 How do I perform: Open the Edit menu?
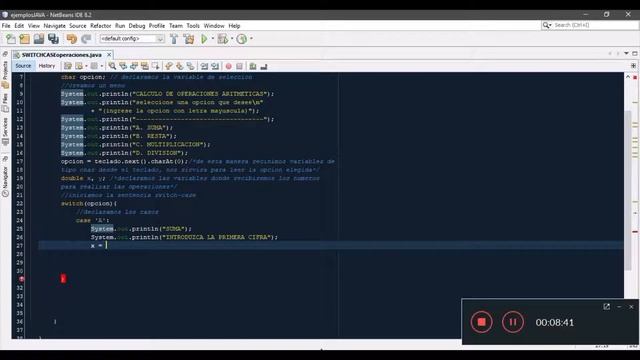[x=19, y=26]
